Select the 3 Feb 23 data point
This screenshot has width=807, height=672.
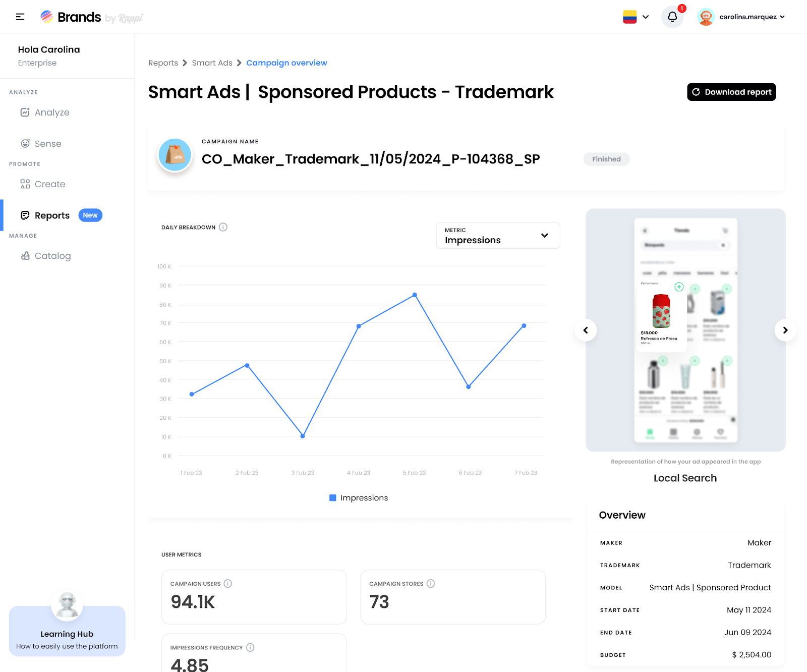point(303,436)
